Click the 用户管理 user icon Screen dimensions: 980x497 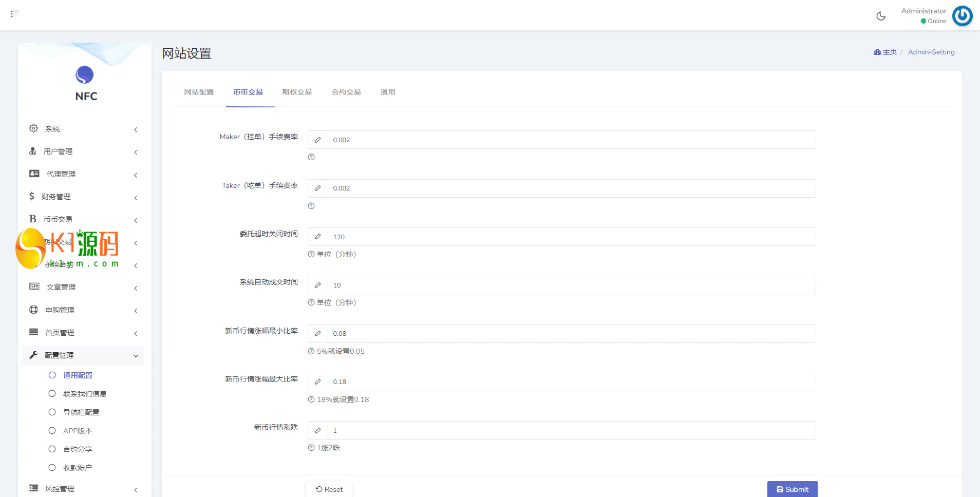pos(33,151)
